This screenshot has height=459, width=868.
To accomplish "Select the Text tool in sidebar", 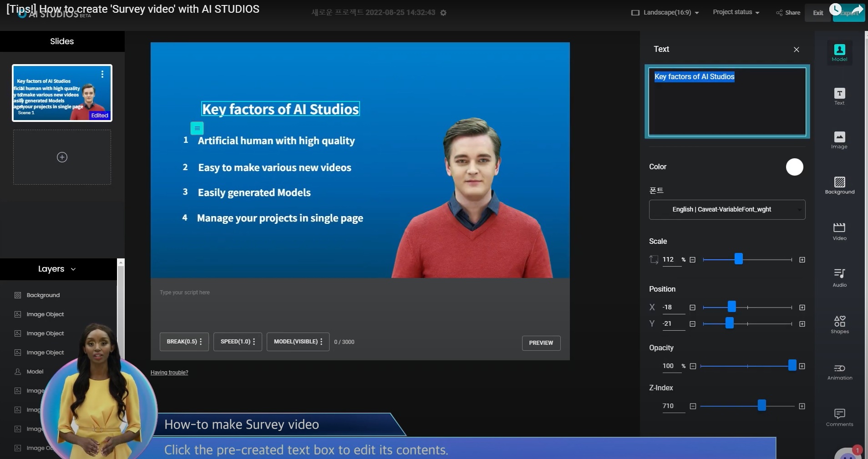I will (x=839, y=96).
